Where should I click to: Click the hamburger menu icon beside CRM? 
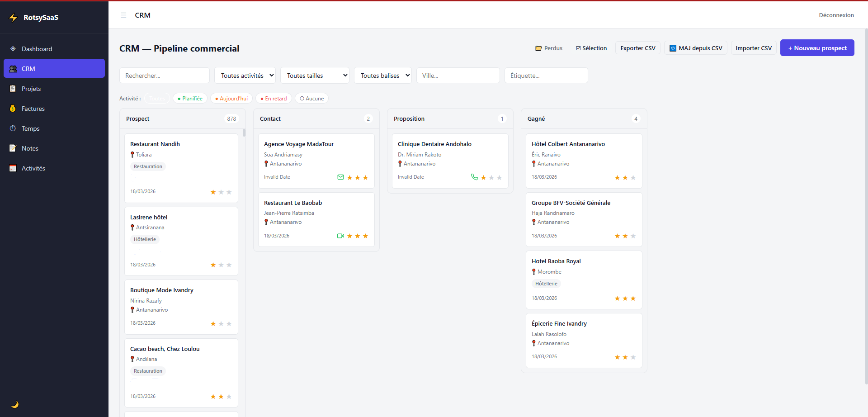[123, 15]
